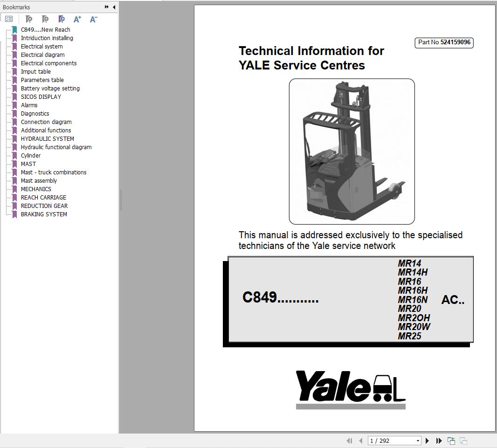
Task: Open the SICOS DISPLAY bookmark
Action: pyautogui.click(x=41, y=97)
